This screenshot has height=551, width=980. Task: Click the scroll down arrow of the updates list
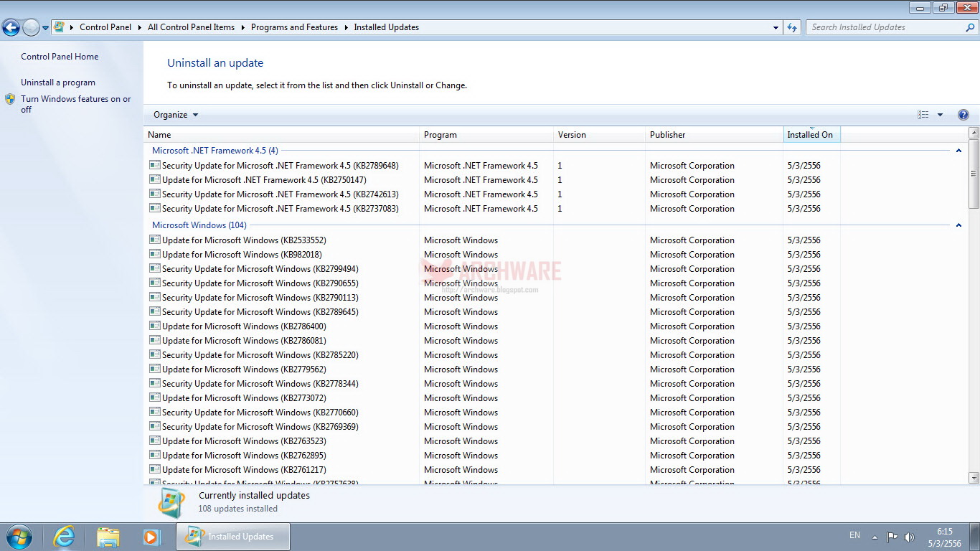pos(974,478)
